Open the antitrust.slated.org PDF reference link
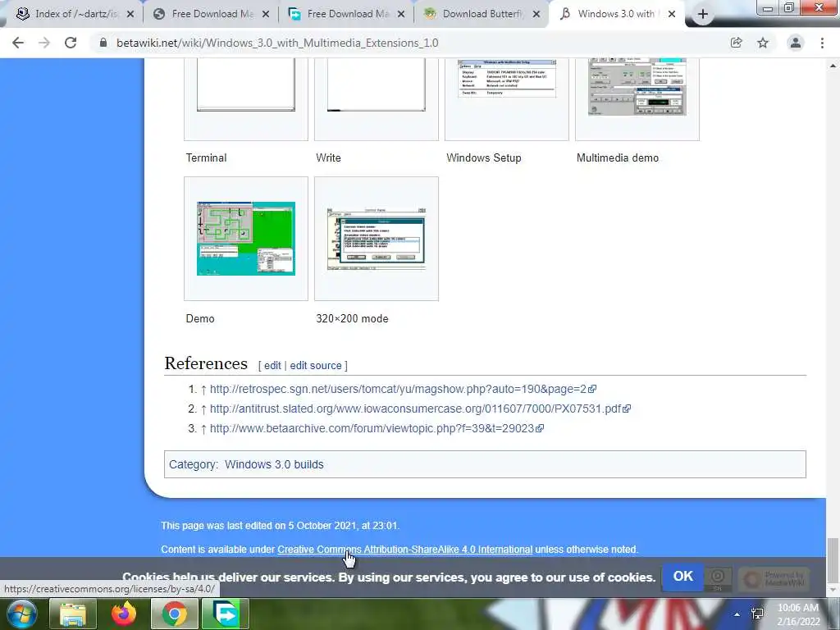This screenshot has width=840, height=630. click(420, 409)
